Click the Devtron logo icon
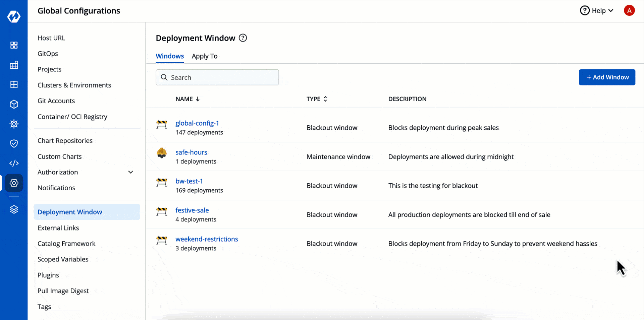 click(14, 16)
